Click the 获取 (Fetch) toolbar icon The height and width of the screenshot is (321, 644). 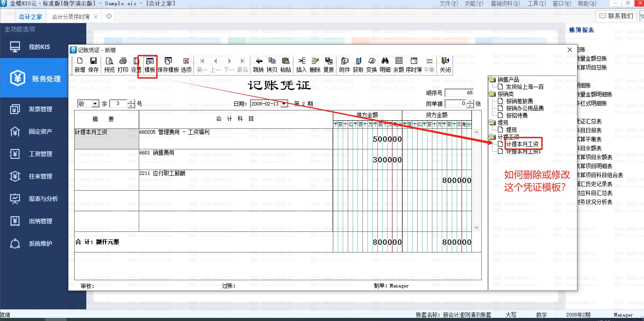(x=358, y=65)
